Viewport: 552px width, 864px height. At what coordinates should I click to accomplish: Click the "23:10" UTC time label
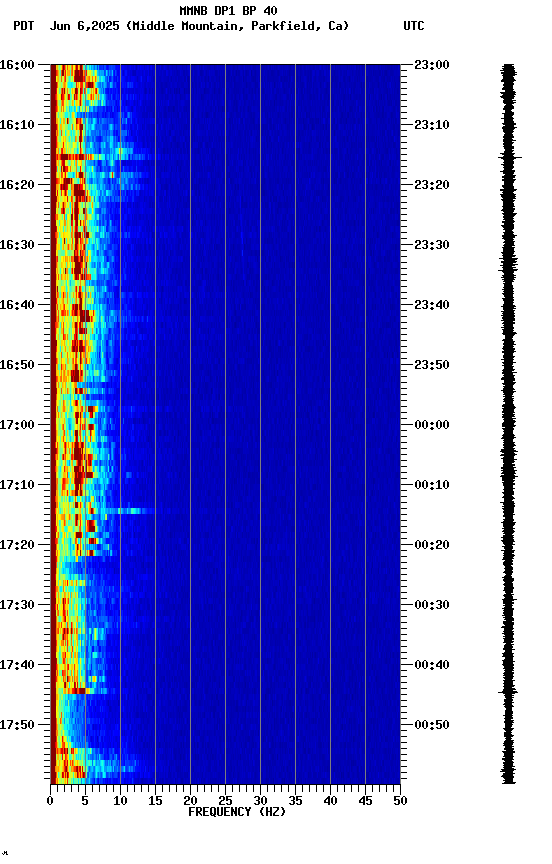click(x=432, y=125)
